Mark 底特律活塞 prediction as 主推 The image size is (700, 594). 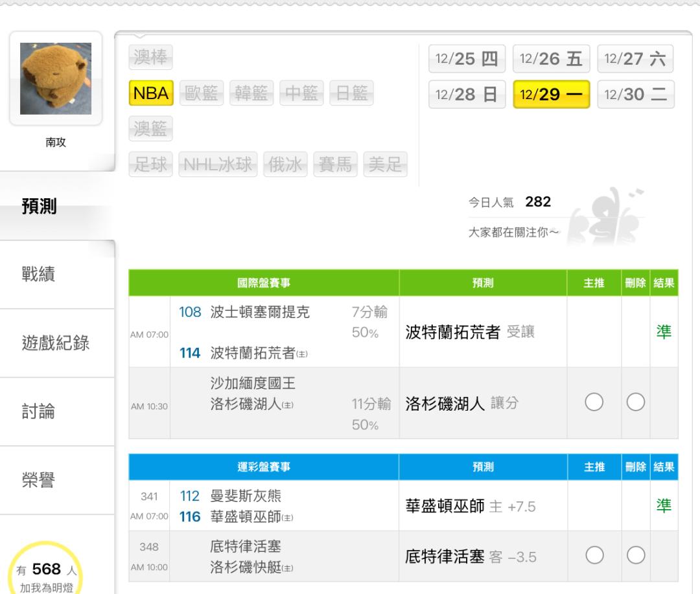594,556
